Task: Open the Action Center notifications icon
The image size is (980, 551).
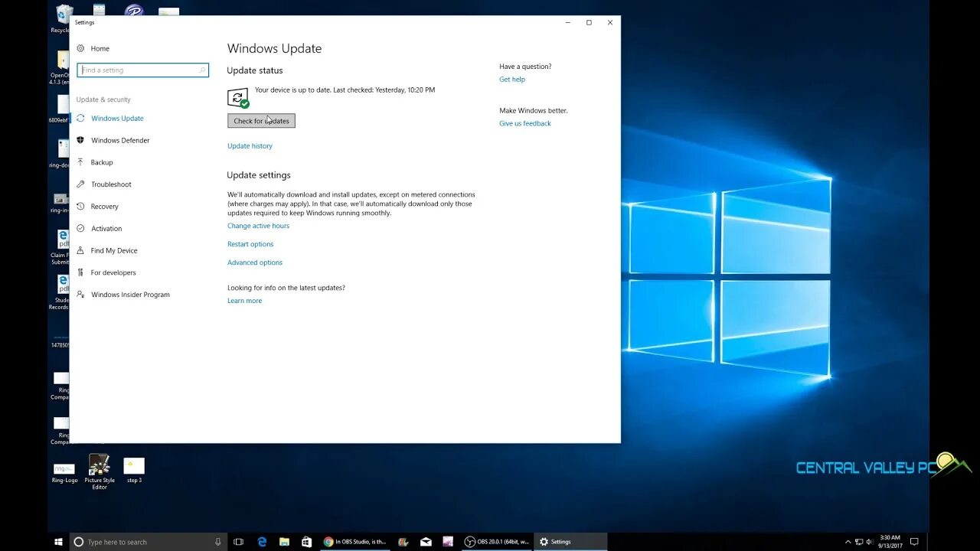Action: [914, 542]
